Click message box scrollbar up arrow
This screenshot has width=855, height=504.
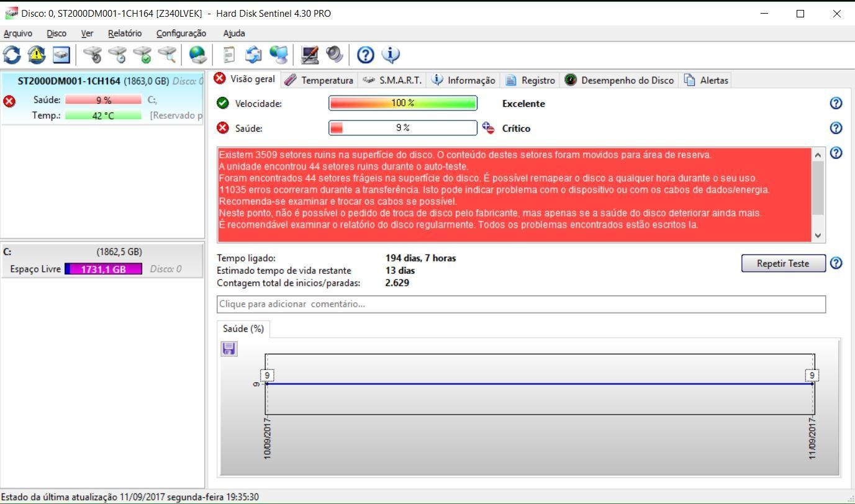(x=818, y=155)
